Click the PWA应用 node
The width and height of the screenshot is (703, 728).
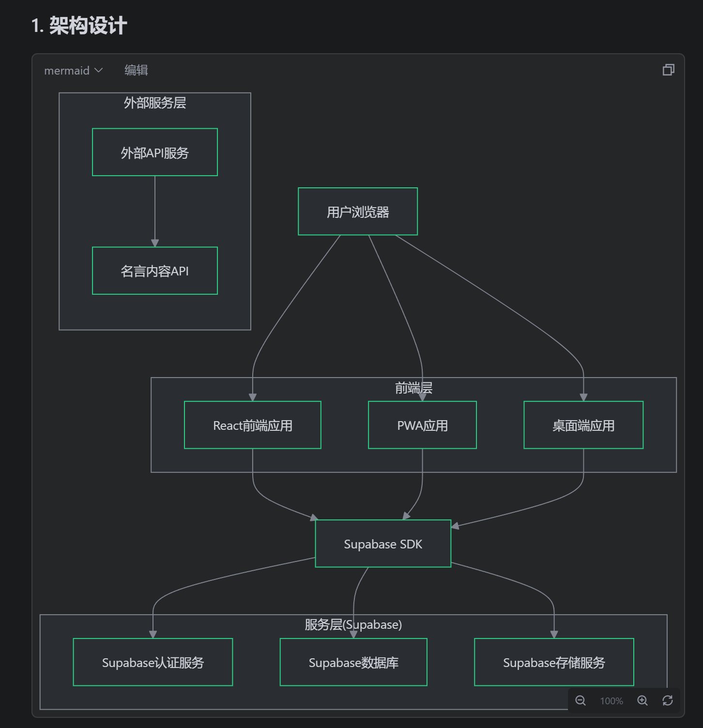[422, 425]
